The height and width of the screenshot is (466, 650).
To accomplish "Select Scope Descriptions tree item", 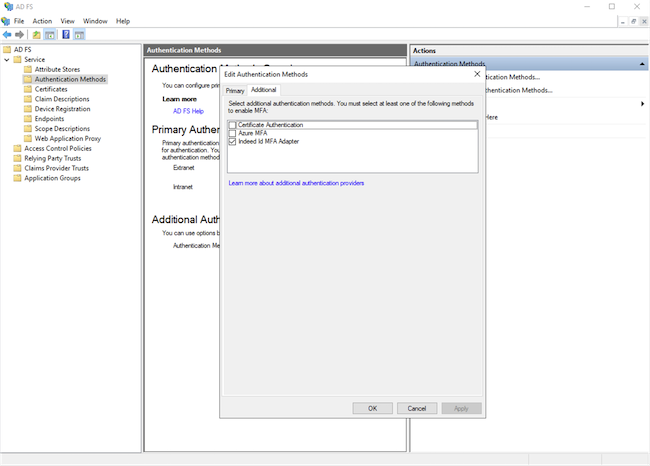I will [62, 129].
